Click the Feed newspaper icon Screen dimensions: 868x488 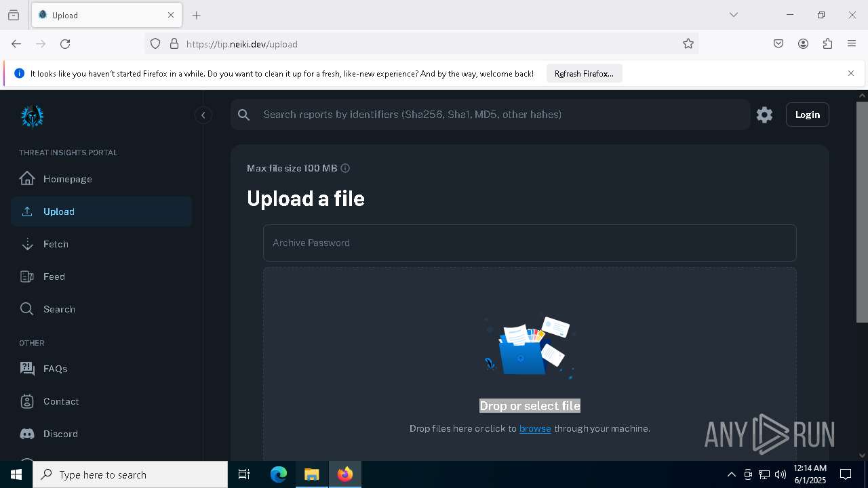(27, 277)
